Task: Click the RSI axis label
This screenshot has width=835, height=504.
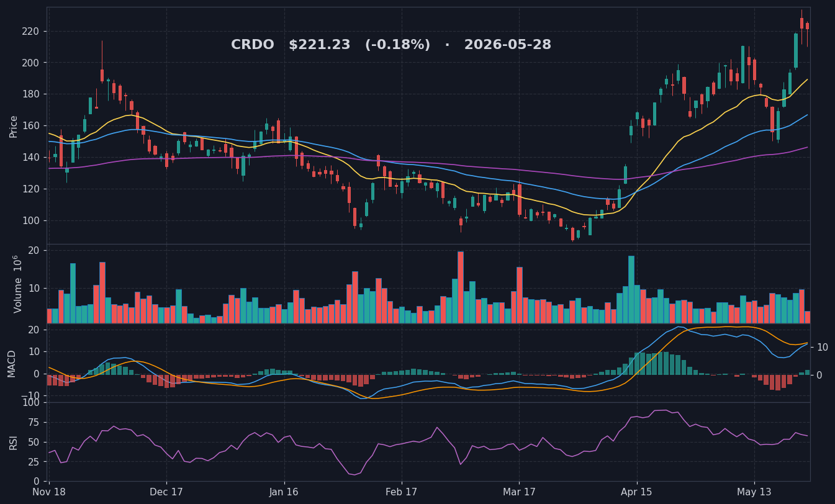Action: [x=13, y=442]
